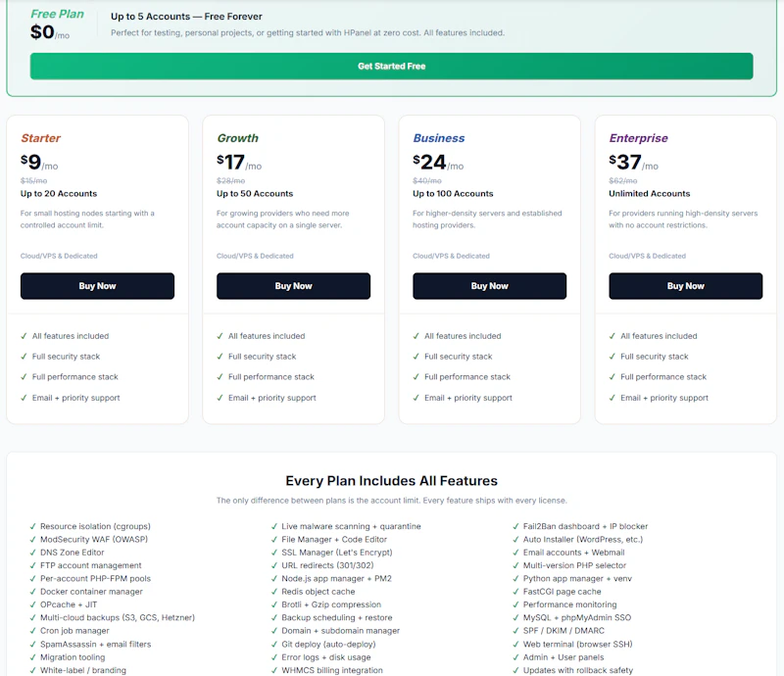Click 'Brotli + Gzip compression' feature

[x=331, y=604]
